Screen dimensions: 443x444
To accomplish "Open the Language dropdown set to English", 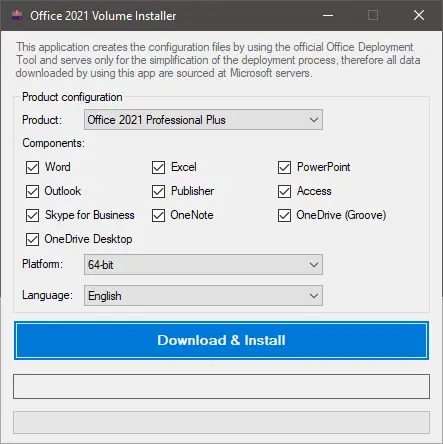I will (203, 295).
